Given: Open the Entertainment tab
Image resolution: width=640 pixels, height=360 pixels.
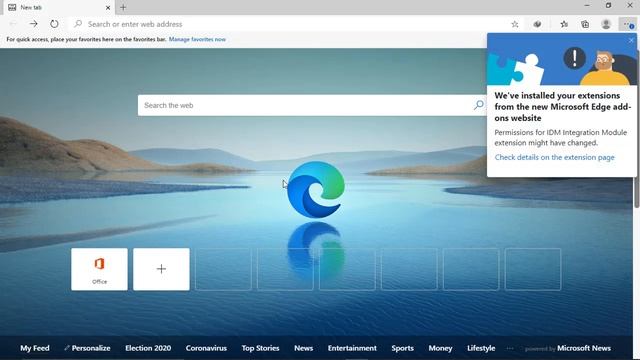Looking at the screenshot, I should tap(352, 348).
